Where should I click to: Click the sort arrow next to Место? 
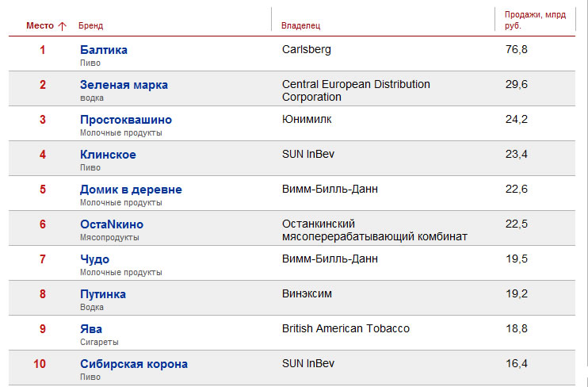tap(62, 26)
